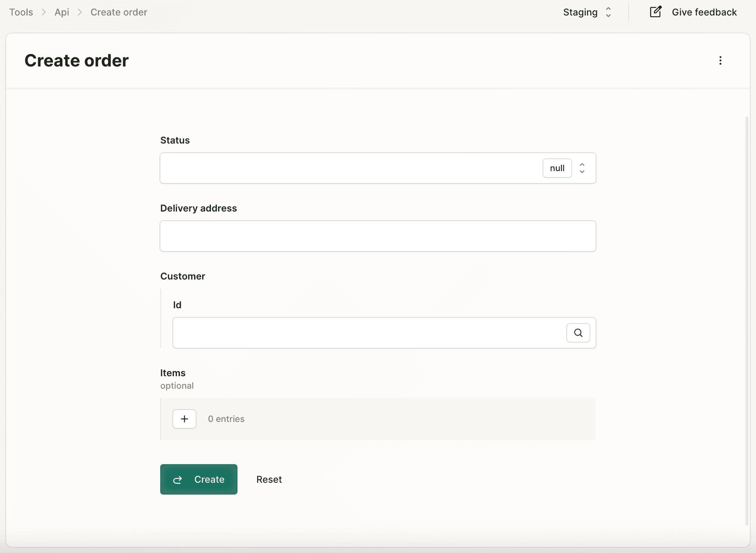The width and height of the screenshot is (756, 553).
Task: Click the breadcrumb Tools navigation icon
Action: pyautogui.click(x=21, y=12)
